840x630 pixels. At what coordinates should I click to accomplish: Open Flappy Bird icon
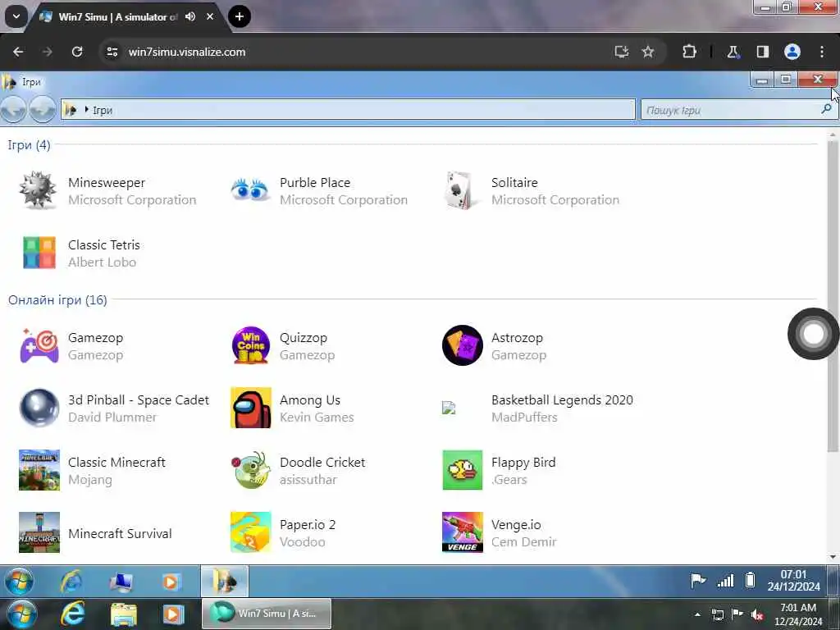pos(463,470)
